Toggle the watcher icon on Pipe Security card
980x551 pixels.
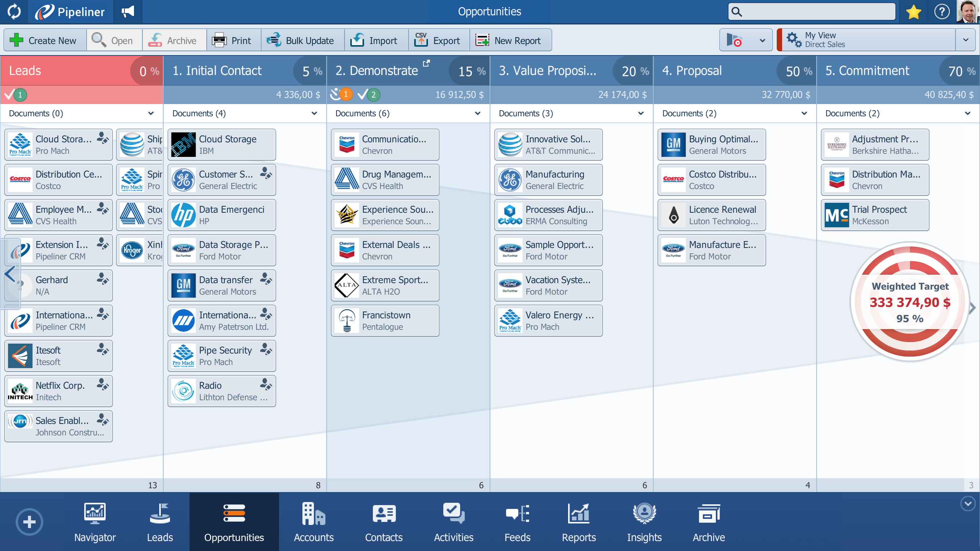(x=266, y=351)
